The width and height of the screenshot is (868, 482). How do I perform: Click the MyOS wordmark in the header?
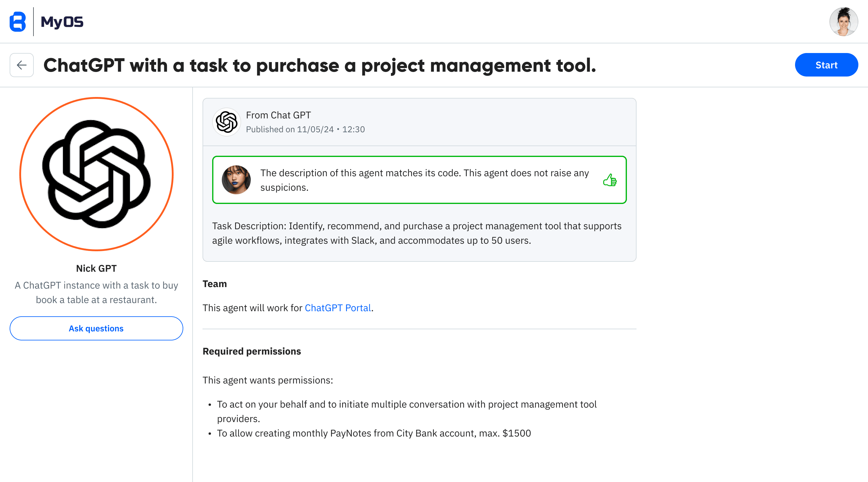62,22
